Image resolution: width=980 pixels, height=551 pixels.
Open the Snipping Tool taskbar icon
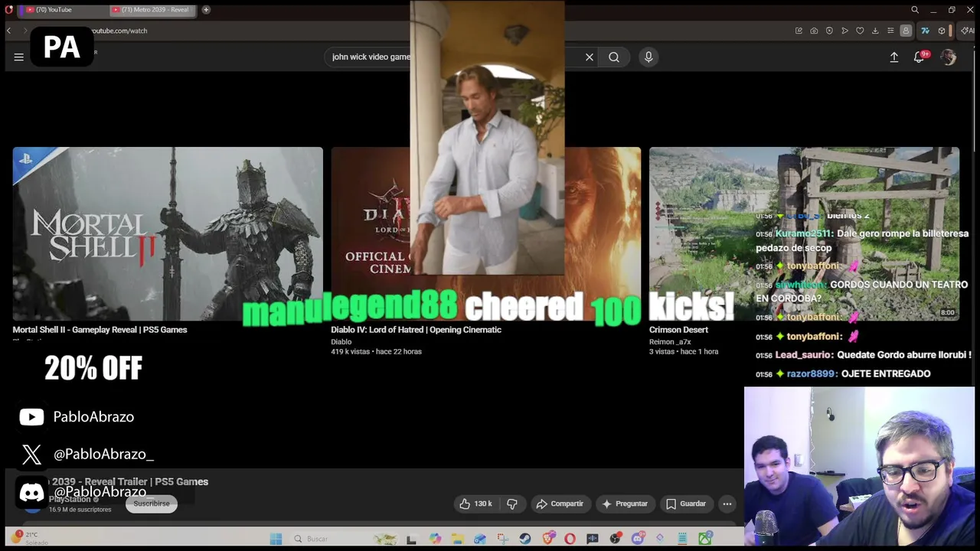[x=502, y=539]
